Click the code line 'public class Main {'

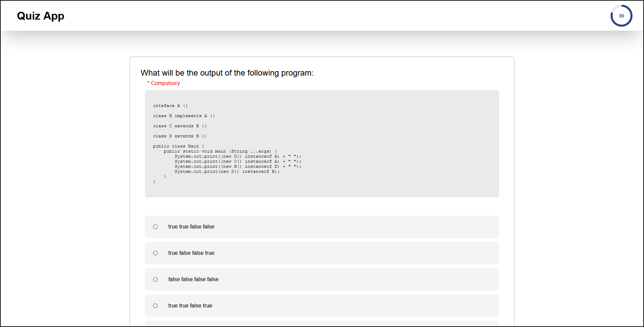click(x=178, y=146)
